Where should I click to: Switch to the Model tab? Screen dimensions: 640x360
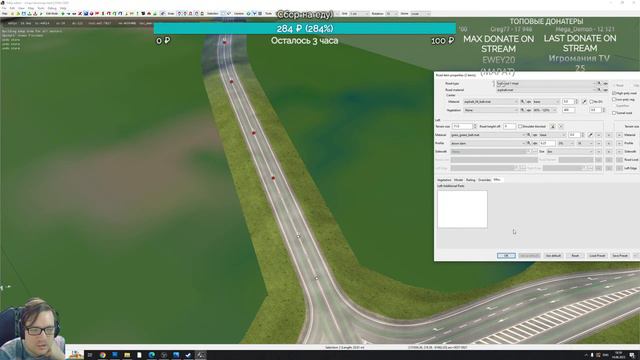[458, 180]
